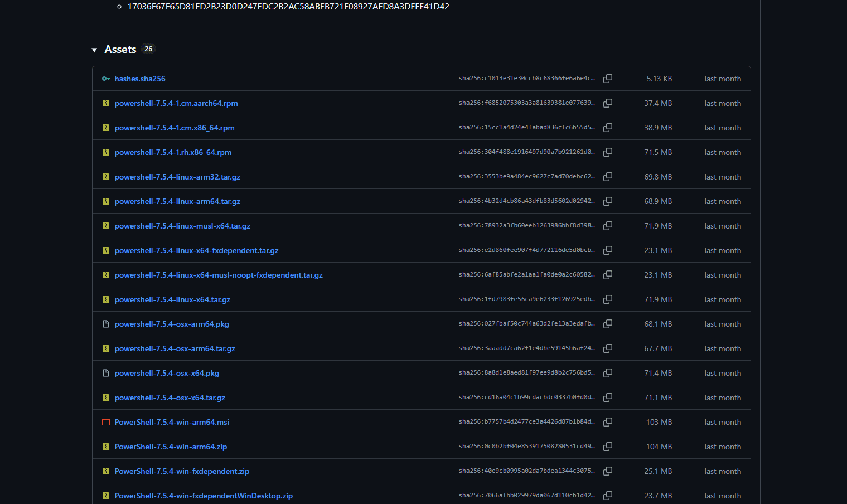Click archive icon of cm.aarch64.rpm
Image resolution: width=847 pixels, height=504 pixels.
click(x=106, y=103)
